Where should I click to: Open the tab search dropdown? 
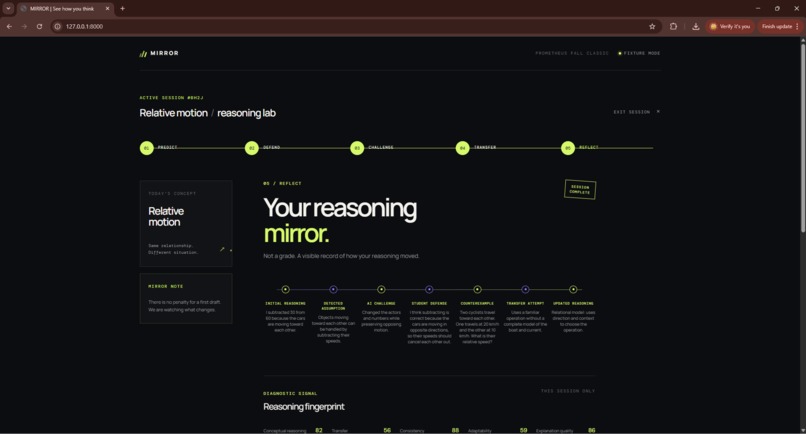click(x=8, y=8)
